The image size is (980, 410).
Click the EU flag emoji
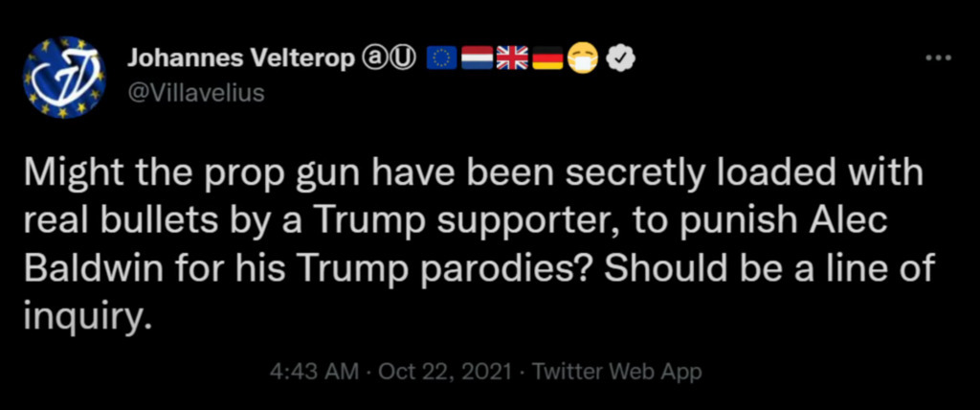pos(442,60)
